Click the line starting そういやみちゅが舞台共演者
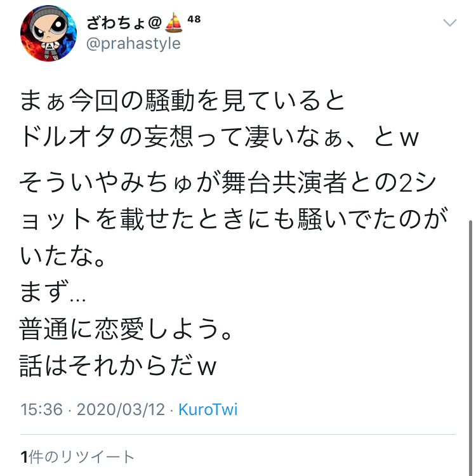The width and height of the screenshot is (476, 476). click(228, 182)
